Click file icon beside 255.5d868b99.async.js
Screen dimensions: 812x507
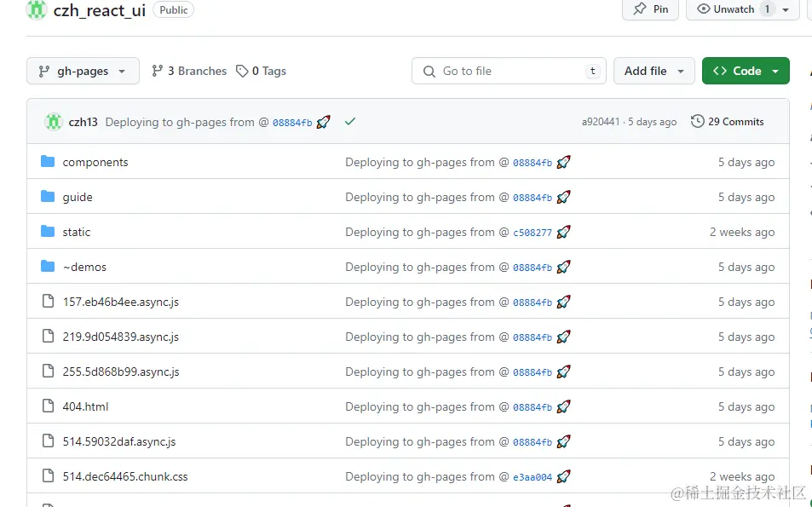coord(48,371)
